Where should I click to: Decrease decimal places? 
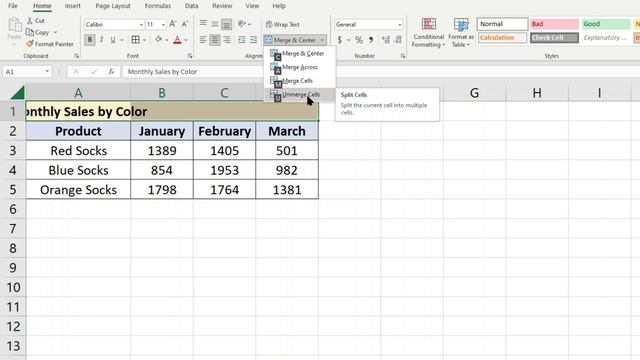(x=398, y=40)
